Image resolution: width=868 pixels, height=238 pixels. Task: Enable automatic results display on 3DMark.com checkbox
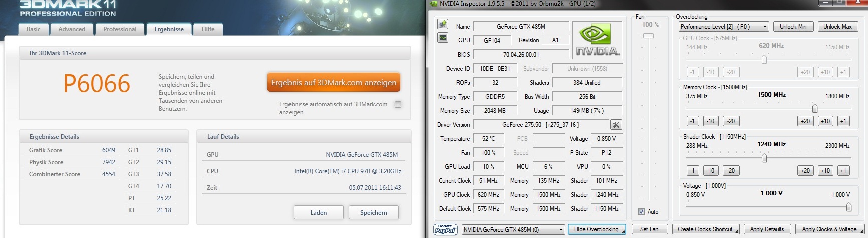tap(398, 105)
